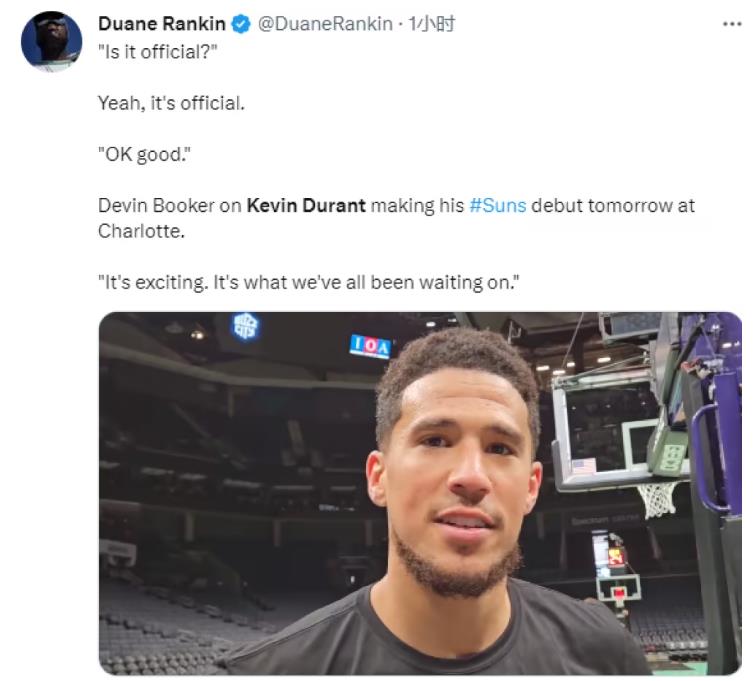Click the blue verified badge

(241, 24)
